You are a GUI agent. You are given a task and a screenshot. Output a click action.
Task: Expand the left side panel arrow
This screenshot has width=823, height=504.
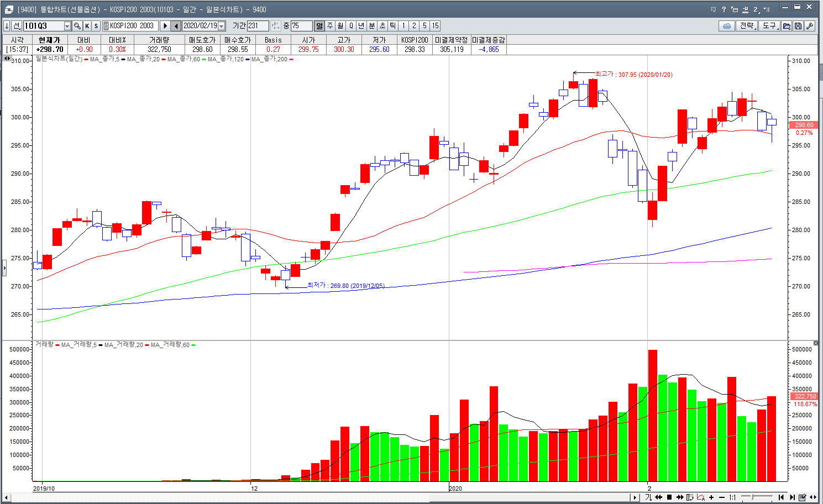point(4,269)
